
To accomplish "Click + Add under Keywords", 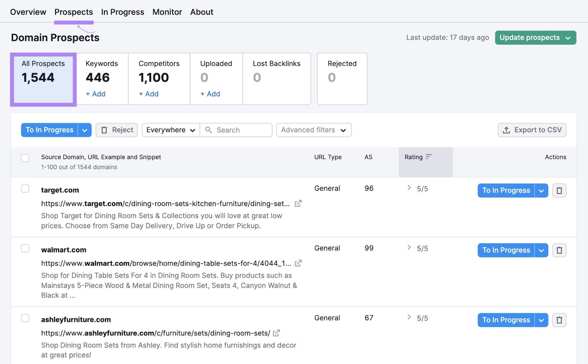I will click(x=95, y=94).
